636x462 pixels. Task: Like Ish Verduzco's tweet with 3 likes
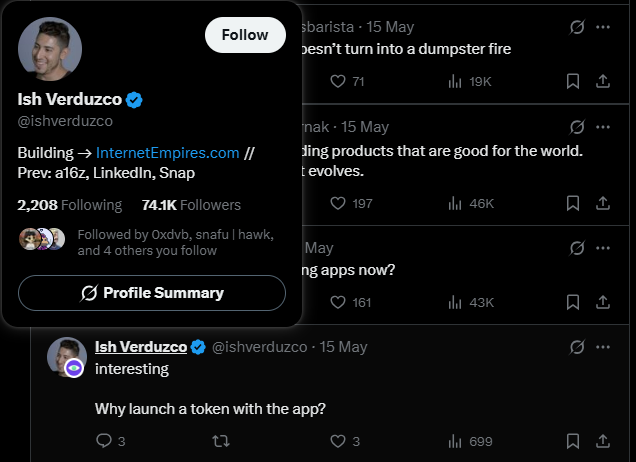click(x=345, y=441)
